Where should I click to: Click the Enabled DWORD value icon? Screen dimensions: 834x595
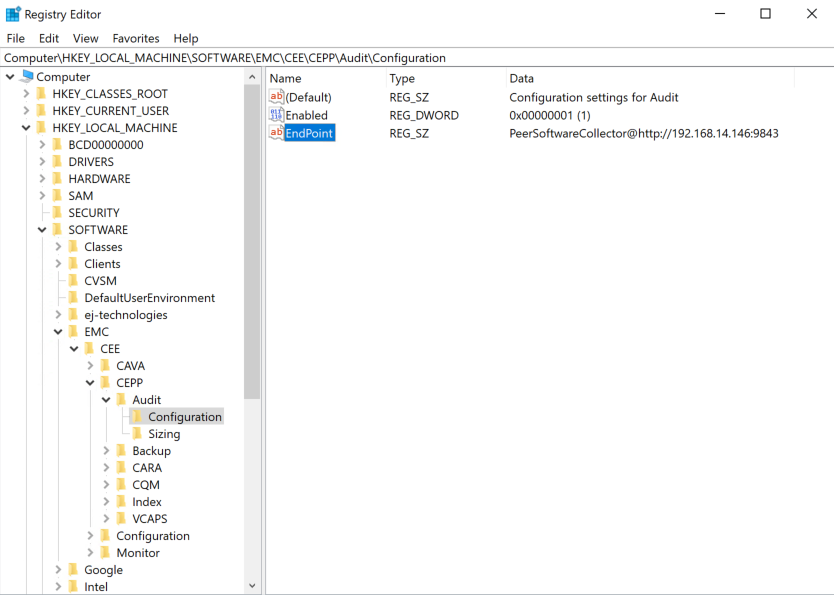(x=276, y=115)
